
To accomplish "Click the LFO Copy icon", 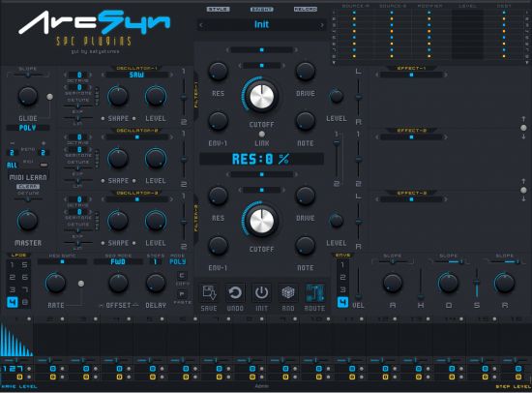I will 182,276.
